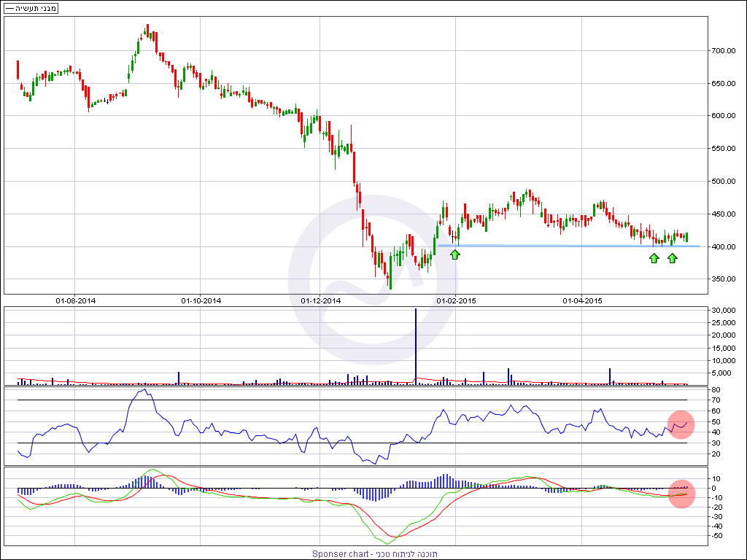Click the 01-02-2015 date label

(x=456, y=300)
